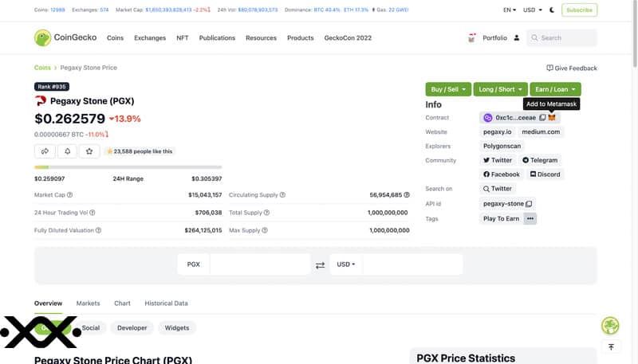
Task: Open the EN language dropdown
Action: [510, 10]
